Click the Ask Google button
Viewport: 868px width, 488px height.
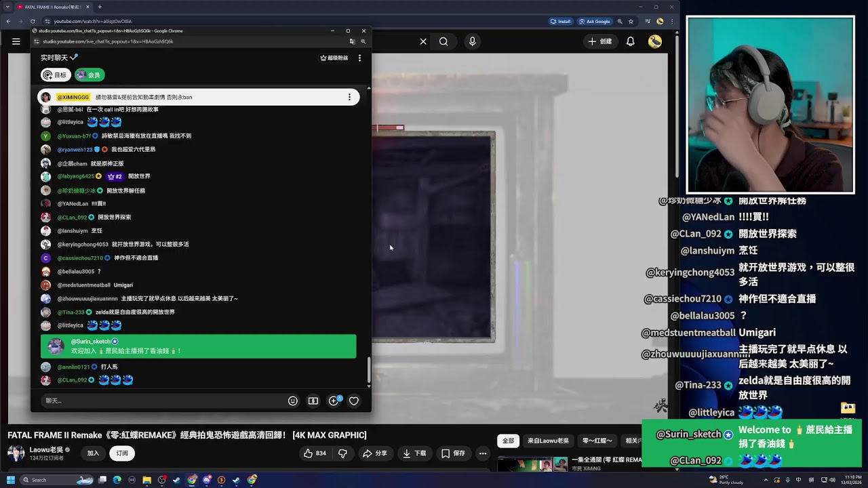click(595, 21)
